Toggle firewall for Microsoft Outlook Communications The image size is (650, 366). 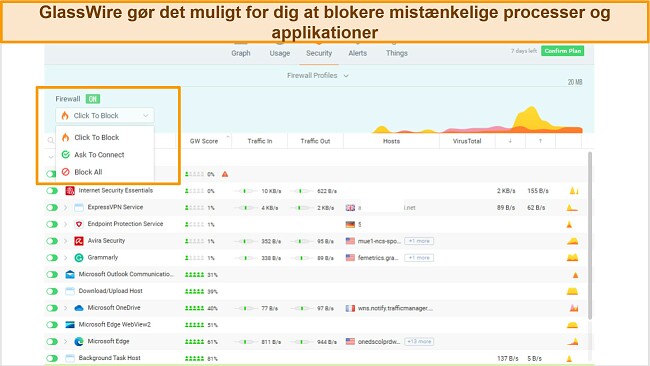click(x=52, y=274)
